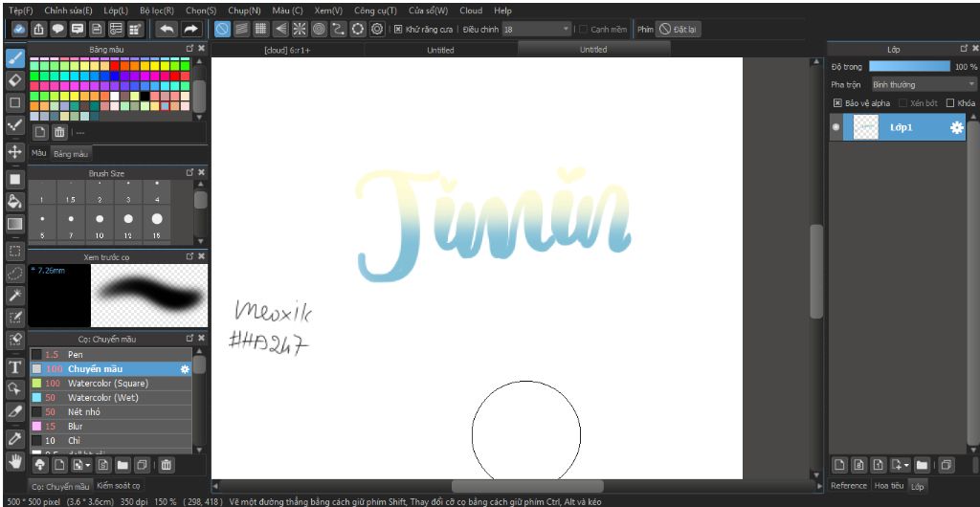Switch to the [cloud] 6:r1+ document tab
Image resolution: width=980 pixels, height=507 pixels.
click(287, 50)
